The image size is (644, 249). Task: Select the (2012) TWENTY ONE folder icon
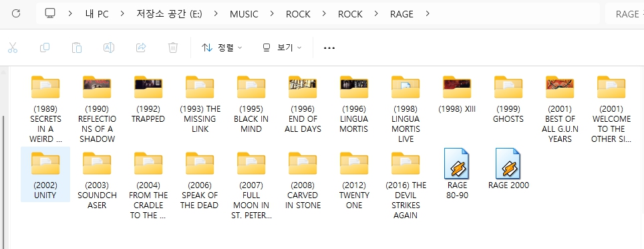coord(354,163)
